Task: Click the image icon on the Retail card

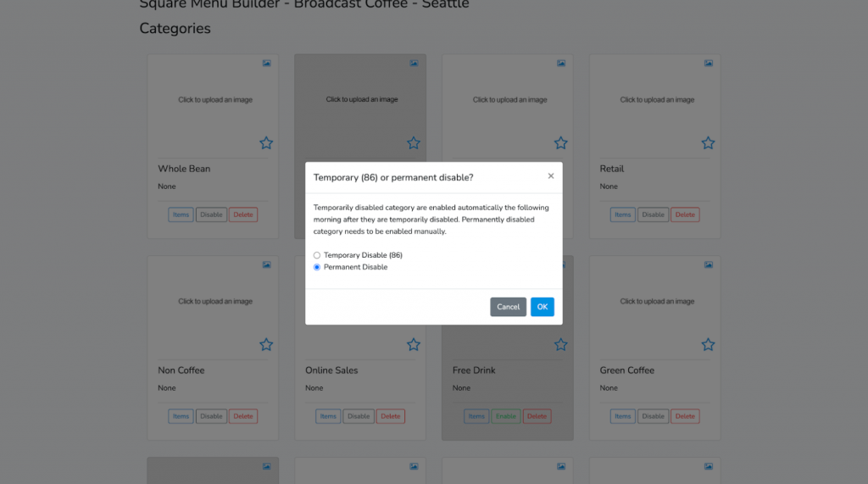Action: pos(709,63)
